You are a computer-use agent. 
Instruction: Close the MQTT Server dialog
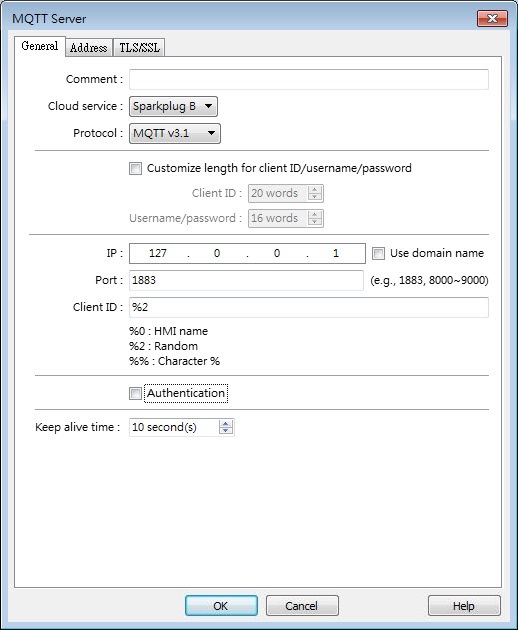point(492,18)
